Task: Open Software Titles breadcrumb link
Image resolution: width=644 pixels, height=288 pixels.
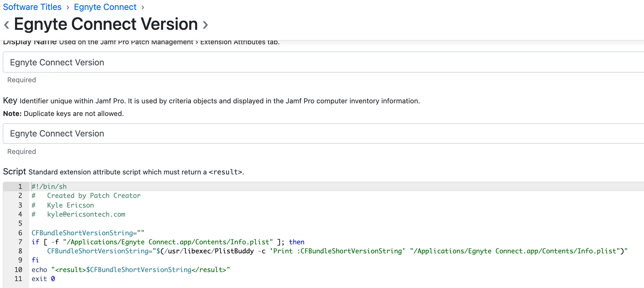Action: [32, 7]
